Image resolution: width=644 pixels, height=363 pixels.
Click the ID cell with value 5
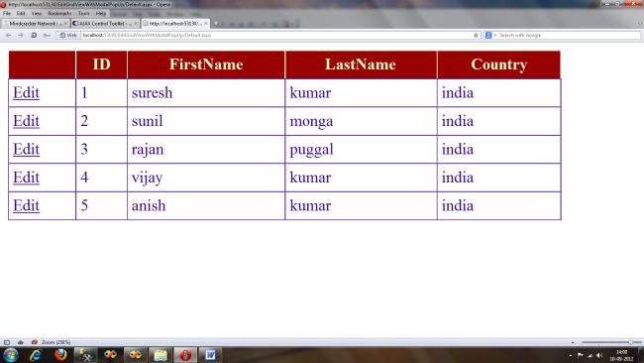point(101,205)
